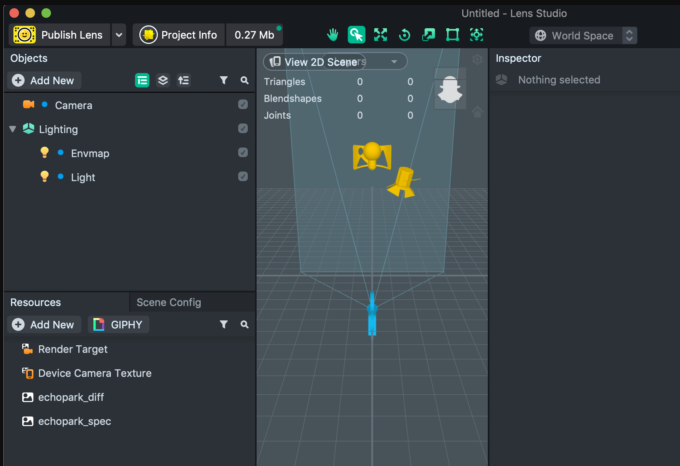The width and height of the screenshot is (680, 466).
Task: Disable the Light object checkbox
Action: coord(243,176)
